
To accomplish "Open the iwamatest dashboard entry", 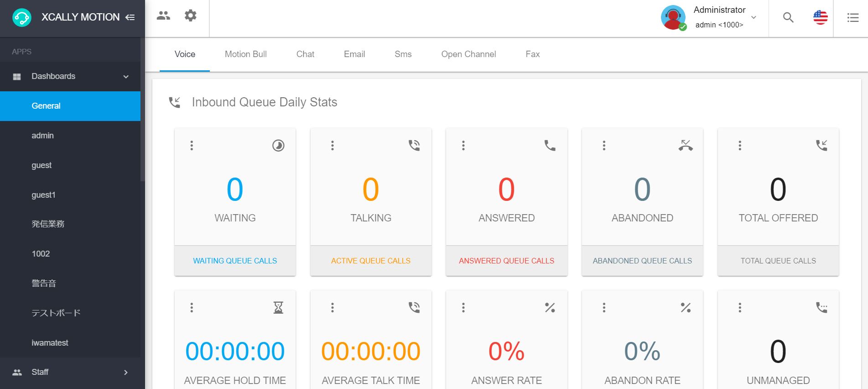I will click(70, 343).
